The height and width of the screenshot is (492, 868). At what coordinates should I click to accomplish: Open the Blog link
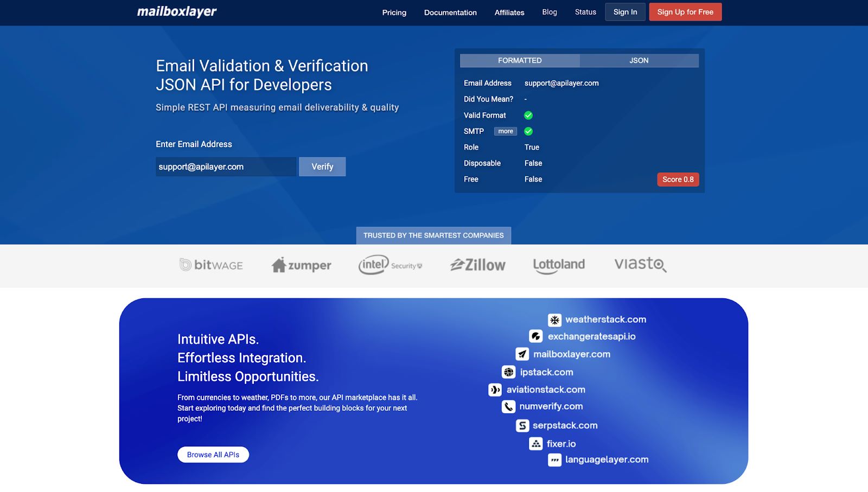point(550,12)
